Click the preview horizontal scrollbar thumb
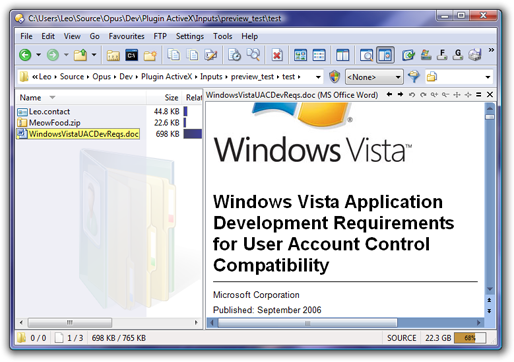The image size is (514, 362). coord(307,323)
